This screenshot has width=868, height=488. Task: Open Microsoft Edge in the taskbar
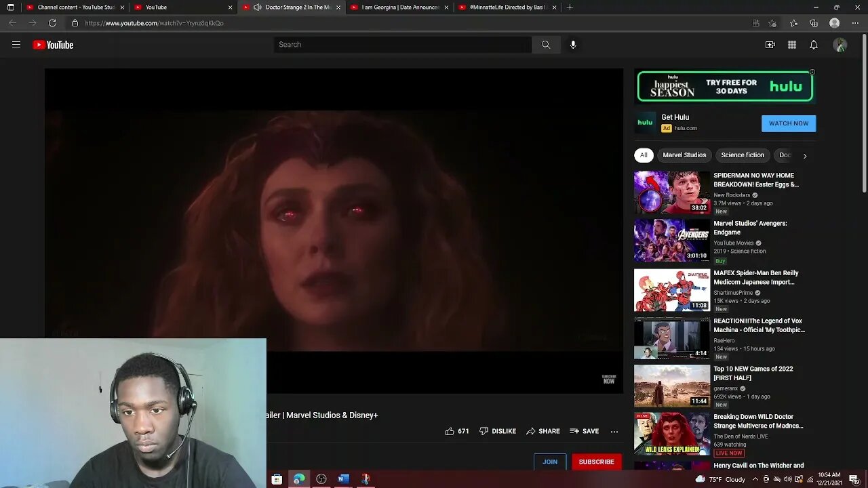click(x=299, y=479)
